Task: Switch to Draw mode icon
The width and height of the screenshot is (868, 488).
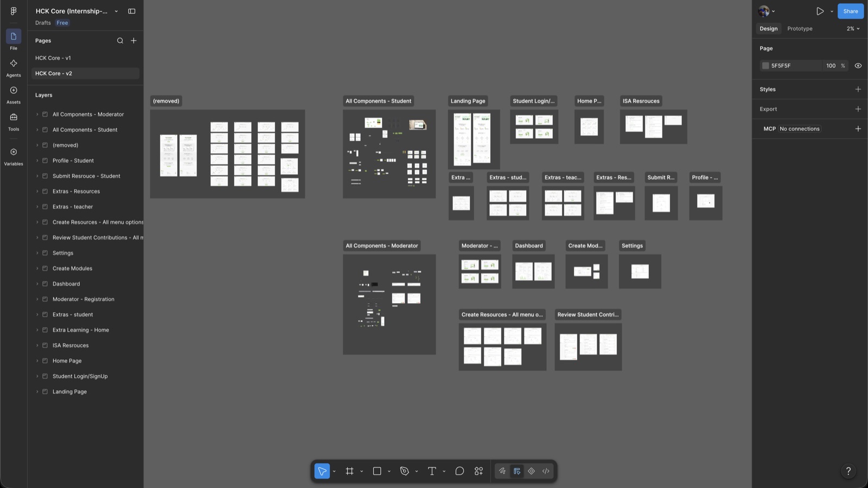Action: 502,471
